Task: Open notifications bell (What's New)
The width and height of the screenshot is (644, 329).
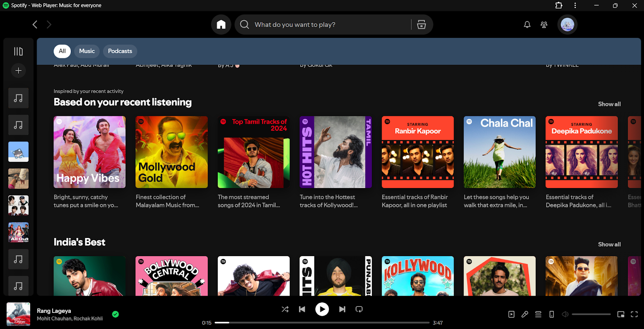Action: (x=527, y=25)
